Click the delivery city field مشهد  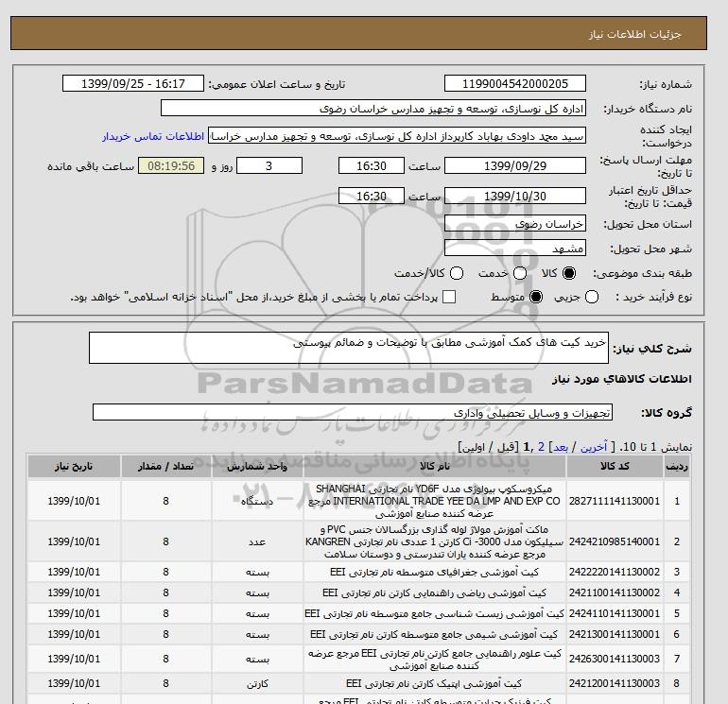tap(515, 249)
